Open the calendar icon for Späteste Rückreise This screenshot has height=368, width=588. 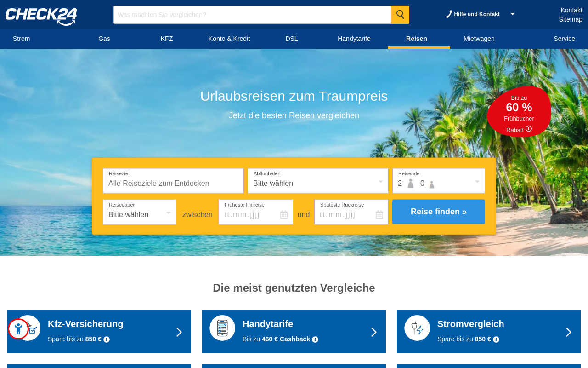[379, 214]
